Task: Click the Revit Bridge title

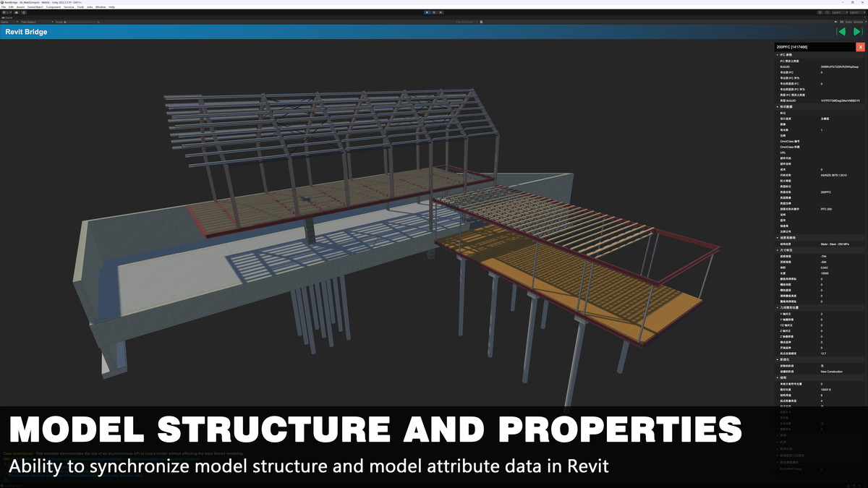Action: 27,32
